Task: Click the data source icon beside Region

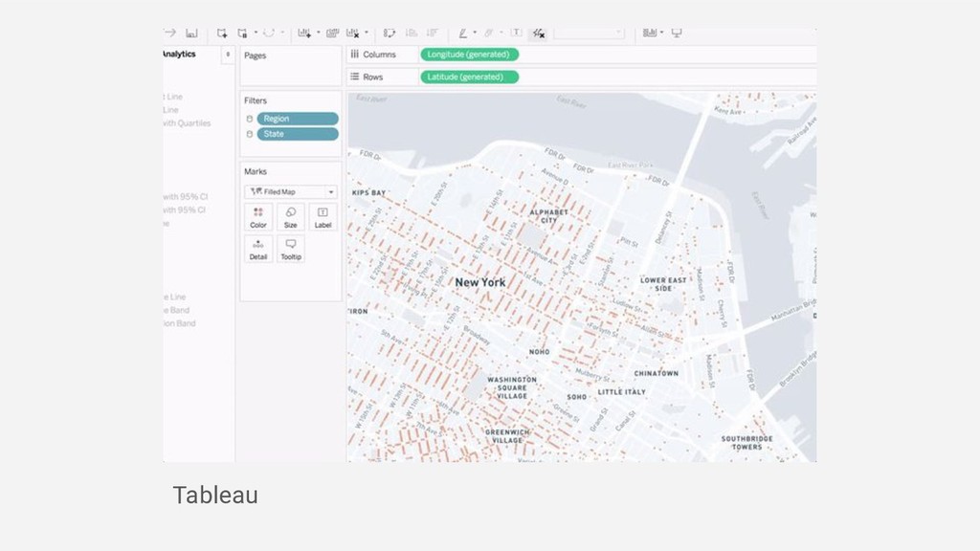Action: [x=250, y=119]
